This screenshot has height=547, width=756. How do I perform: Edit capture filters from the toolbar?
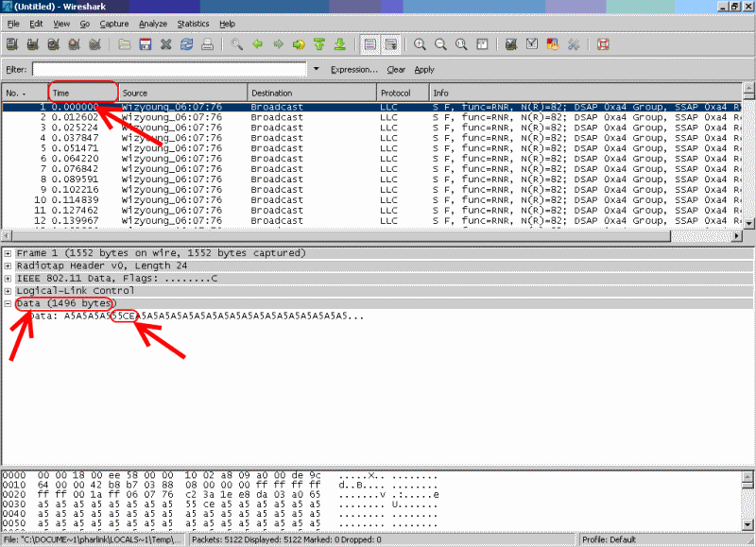(511, 44)
